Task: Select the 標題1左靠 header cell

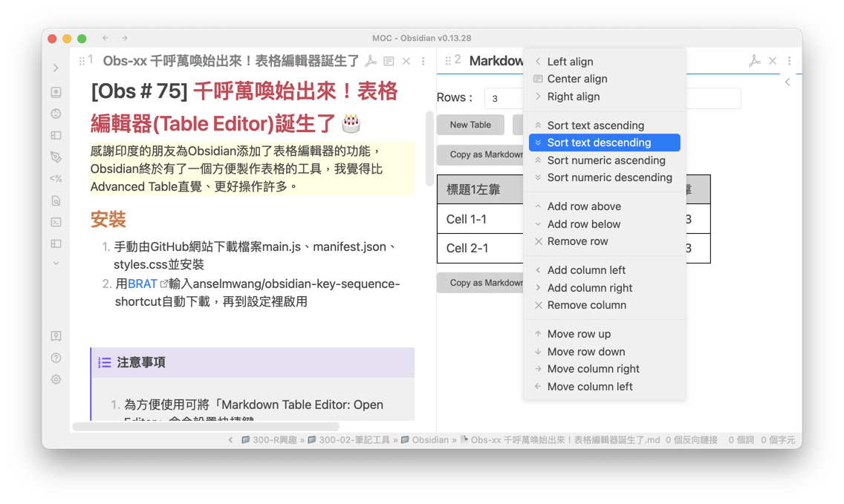Action: pyautogui.click(x=480, y=189)
